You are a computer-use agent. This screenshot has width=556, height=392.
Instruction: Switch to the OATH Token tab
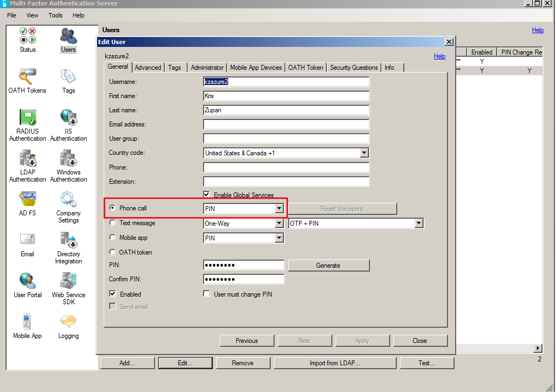[306, 68]
